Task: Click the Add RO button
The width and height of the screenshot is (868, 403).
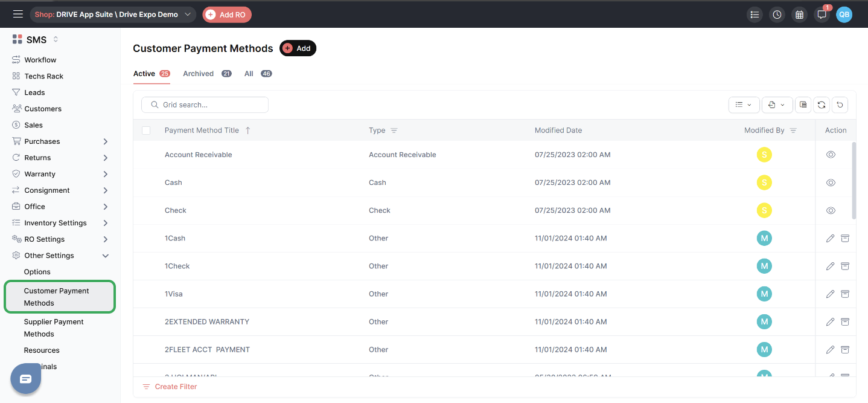Action: point(227,15)
